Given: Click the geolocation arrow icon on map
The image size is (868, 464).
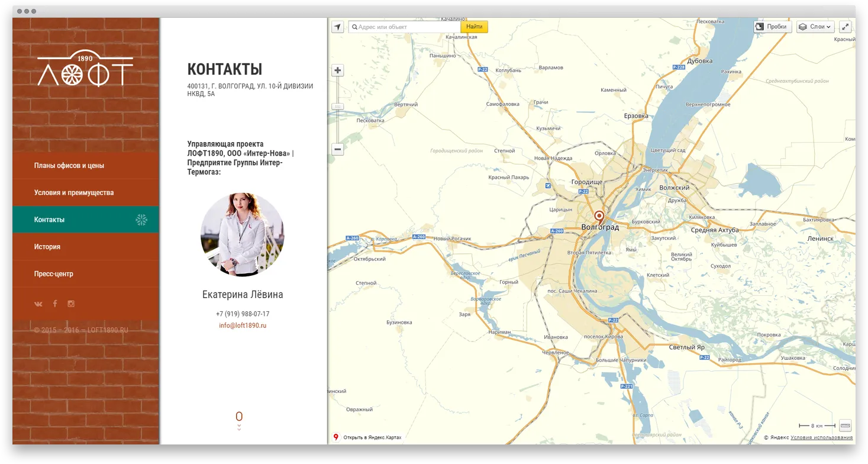Looking at the screenshot, I should [337, 27].
